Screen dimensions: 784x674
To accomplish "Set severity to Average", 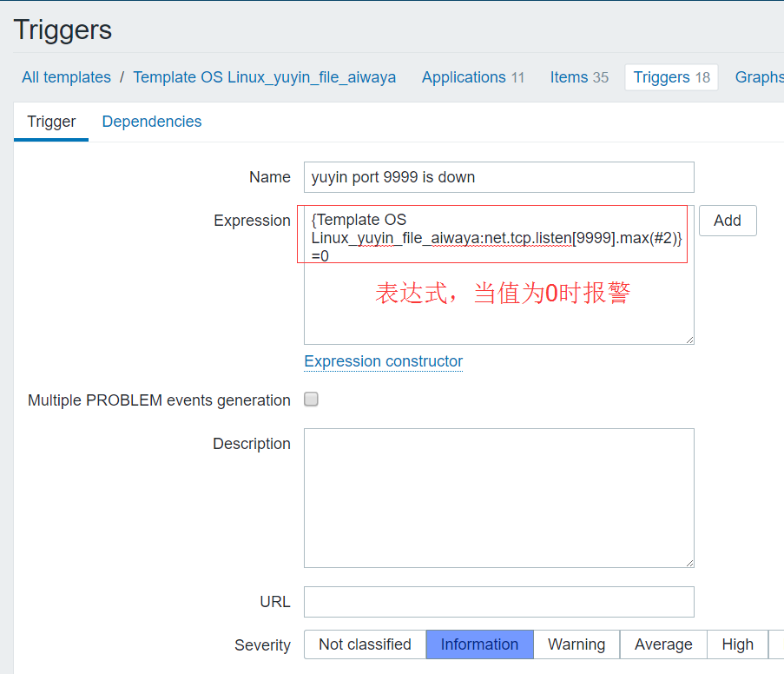I will coord(663,644).
